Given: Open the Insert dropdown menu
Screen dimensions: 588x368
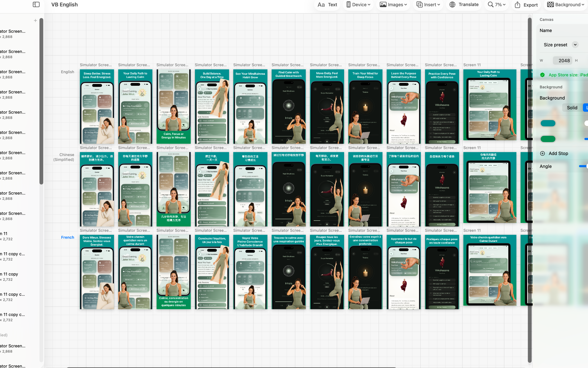Looking at the screenshot, I should point(428,5).
